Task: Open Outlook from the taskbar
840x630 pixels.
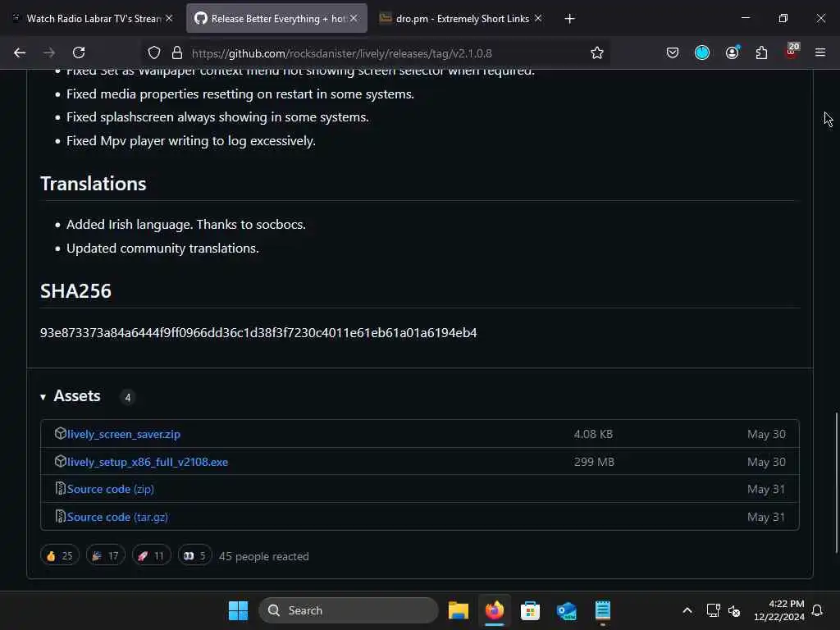Action: [x=566, y=610]
